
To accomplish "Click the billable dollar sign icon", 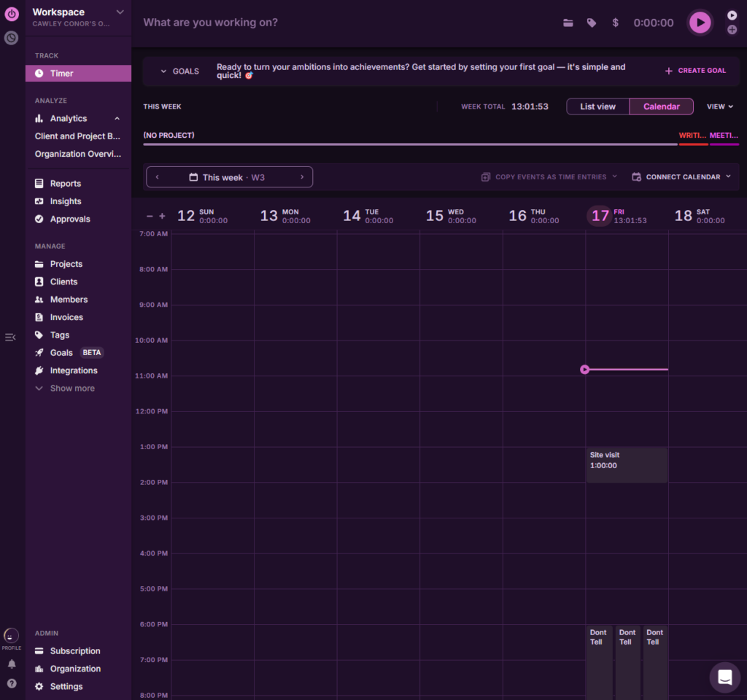I will point(616,23).
